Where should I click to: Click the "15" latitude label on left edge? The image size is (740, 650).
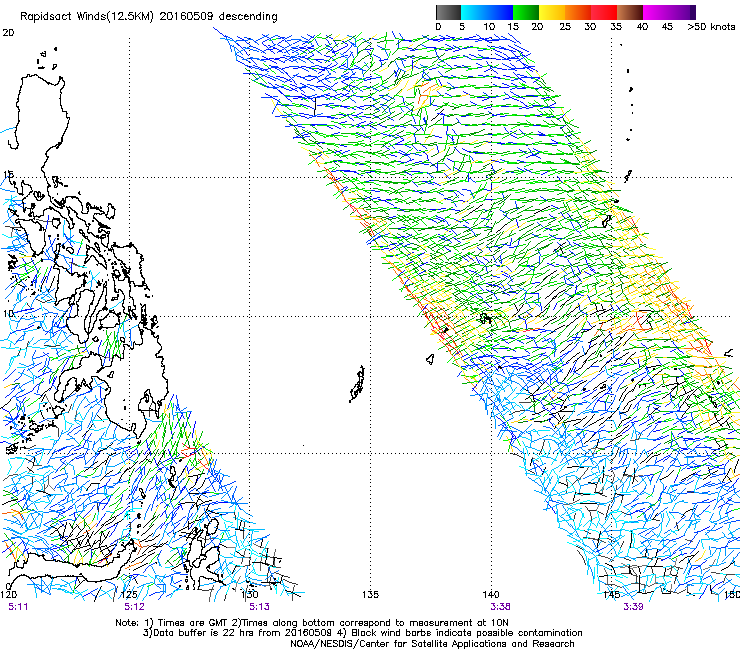tap(8, 175)
